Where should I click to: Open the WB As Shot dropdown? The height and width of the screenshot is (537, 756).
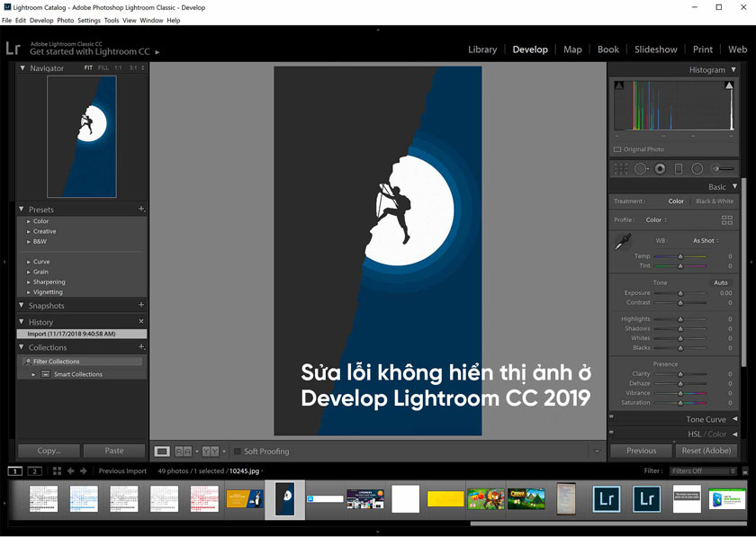706,240
